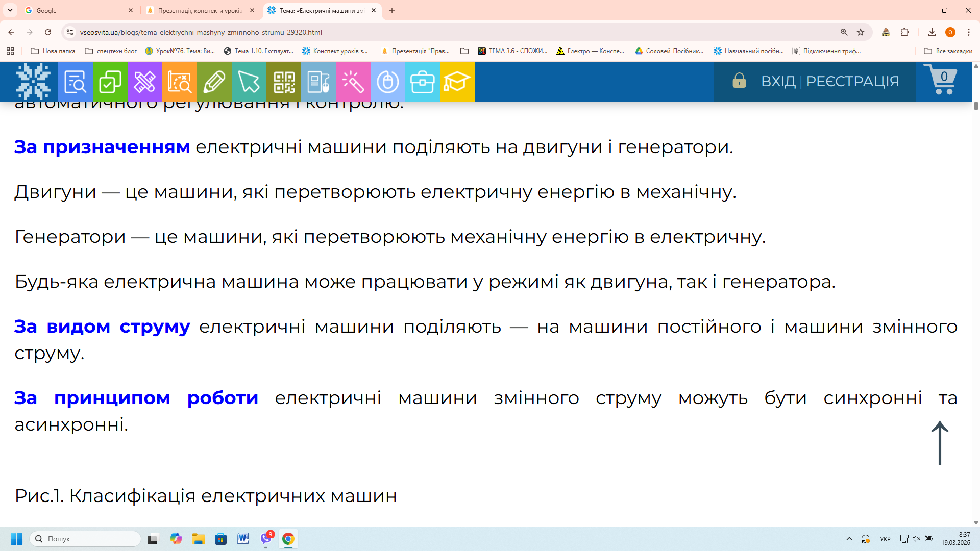
Task: Show hidden system tray icons
Action: click(849, 539)
